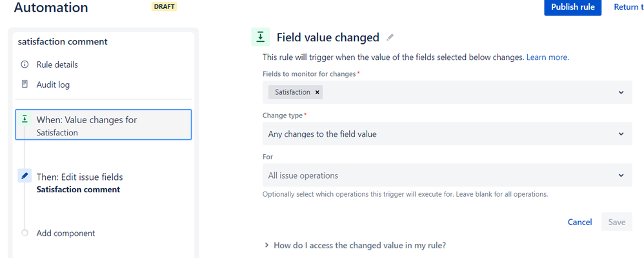Click the blue pencil Edit issue icon
The image size is (644, 258).
pyautogui.click(x=25, y=176)
